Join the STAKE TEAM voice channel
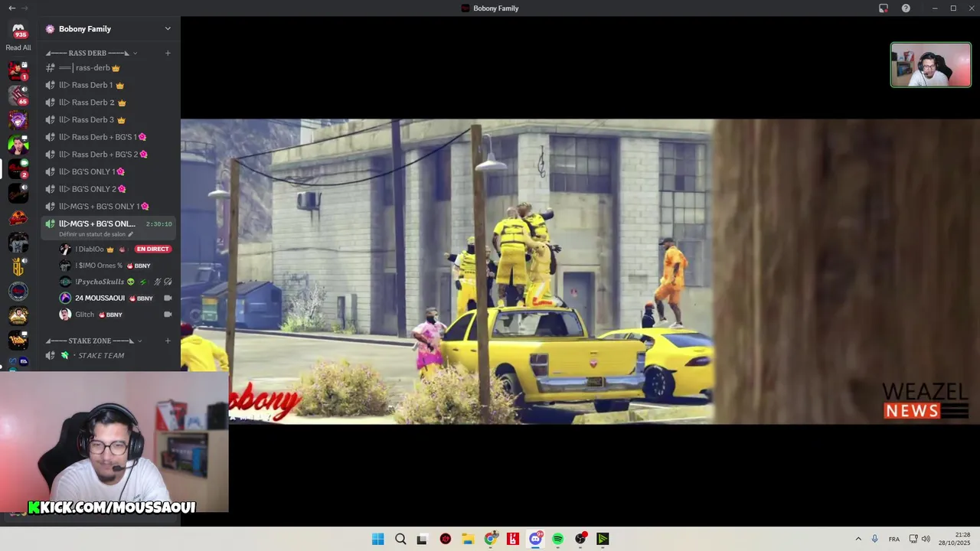The image size is (980, 551). tap(108, 356)
